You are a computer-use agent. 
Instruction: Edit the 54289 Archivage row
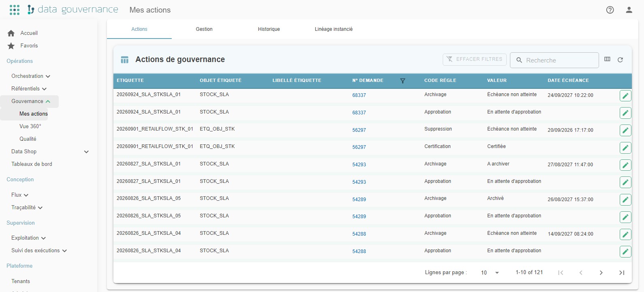click(625, 200)
